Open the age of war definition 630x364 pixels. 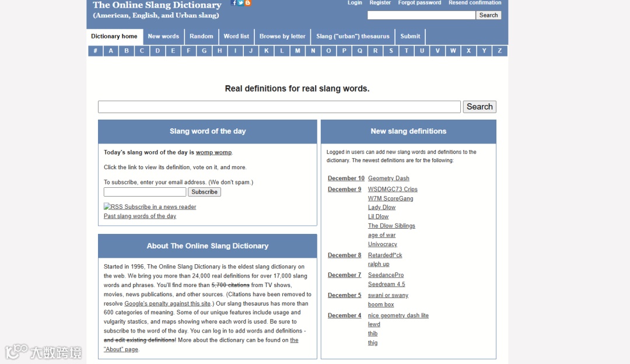[x=381, y=235]
